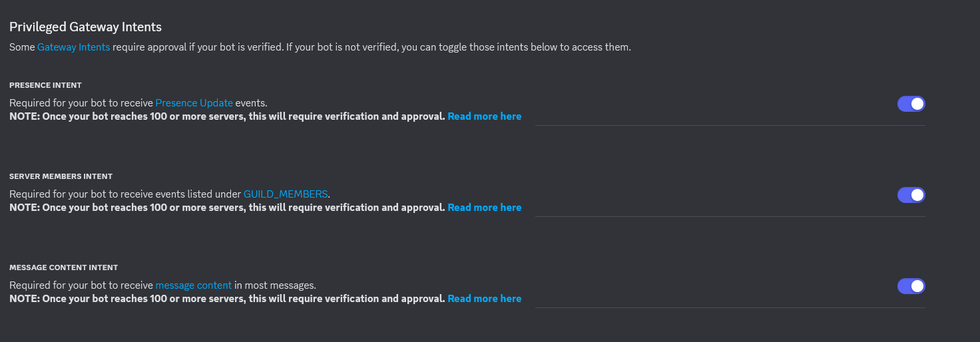This screenshot has height=342, width=980.
Task: Click the verification NOTE under Presence Intent
Action: 227,116
